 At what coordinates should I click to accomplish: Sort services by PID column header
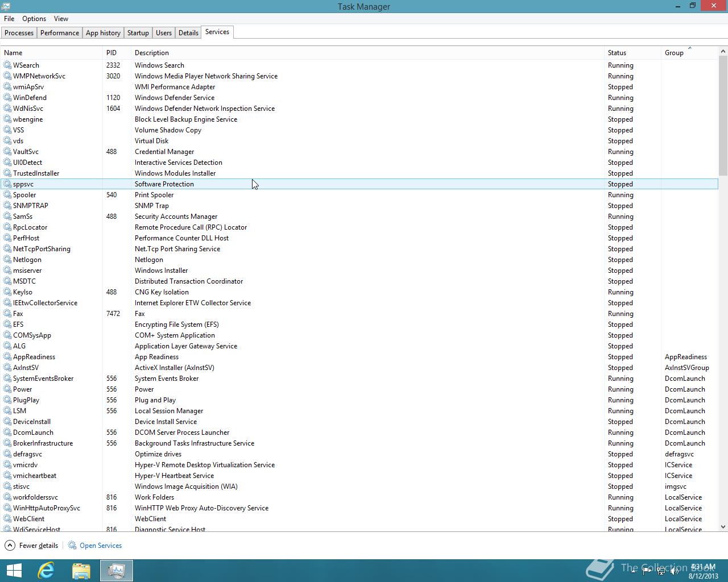(x=117, y=53)
